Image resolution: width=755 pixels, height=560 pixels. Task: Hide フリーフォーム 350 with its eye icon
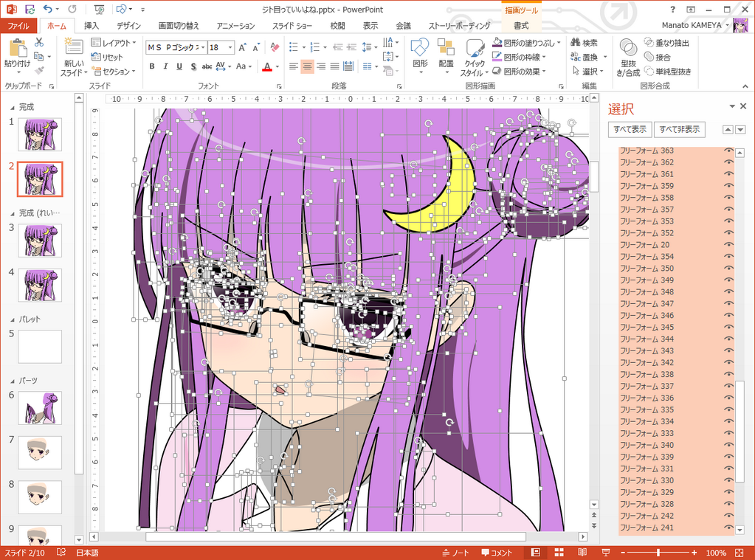pyautogui.click(x=728, y=269)
